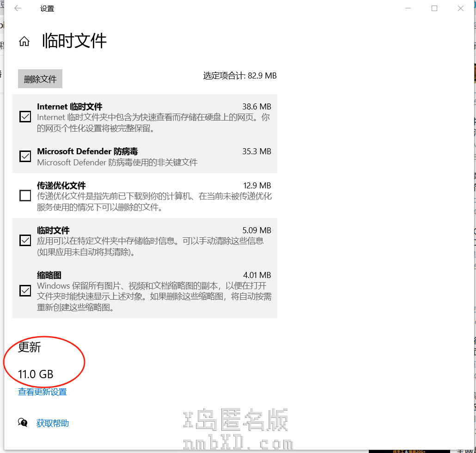The height and width of the screenshot is (453, 476).
Task: Enable the 传递优化文件 checkbox
Action: [x=25, y=196]
